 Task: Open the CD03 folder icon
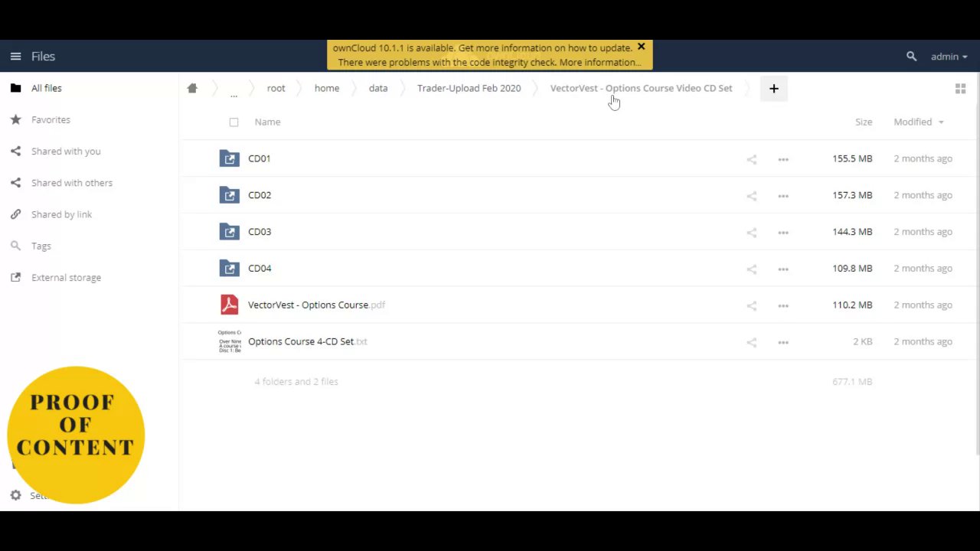tap(229, 232)
